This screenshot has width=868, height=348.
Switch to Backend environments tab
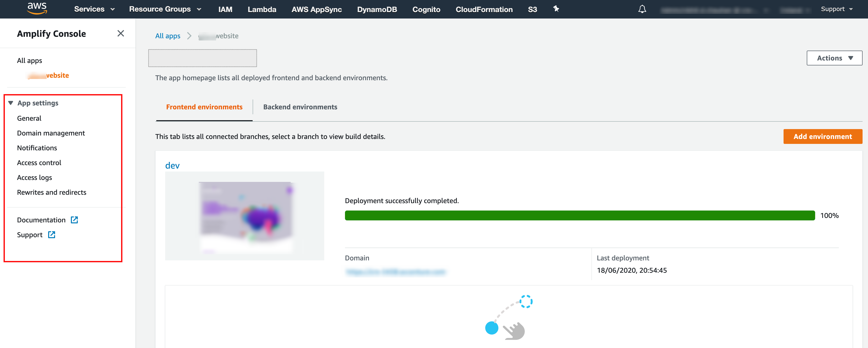point(300,107)
